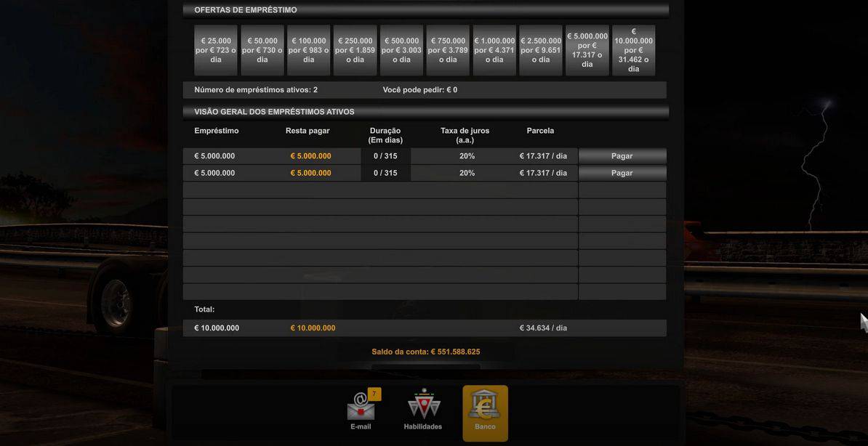The image size is (868, 446).
Task: Open the Habilidades skills icon
Action: pyautogui.click(x=423, y=407)
